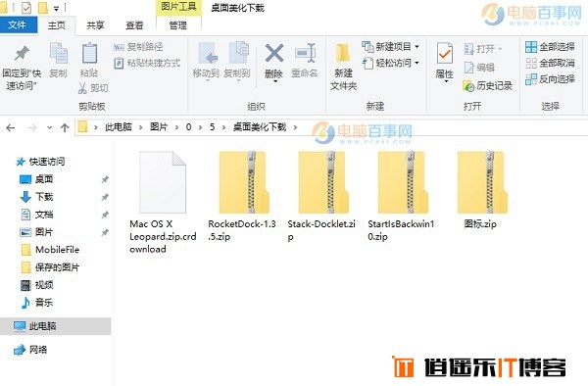The height and width of the screenshot is (386, 588).
Task: Click Invert Selection (反向选择)
Action: [550, 79]
